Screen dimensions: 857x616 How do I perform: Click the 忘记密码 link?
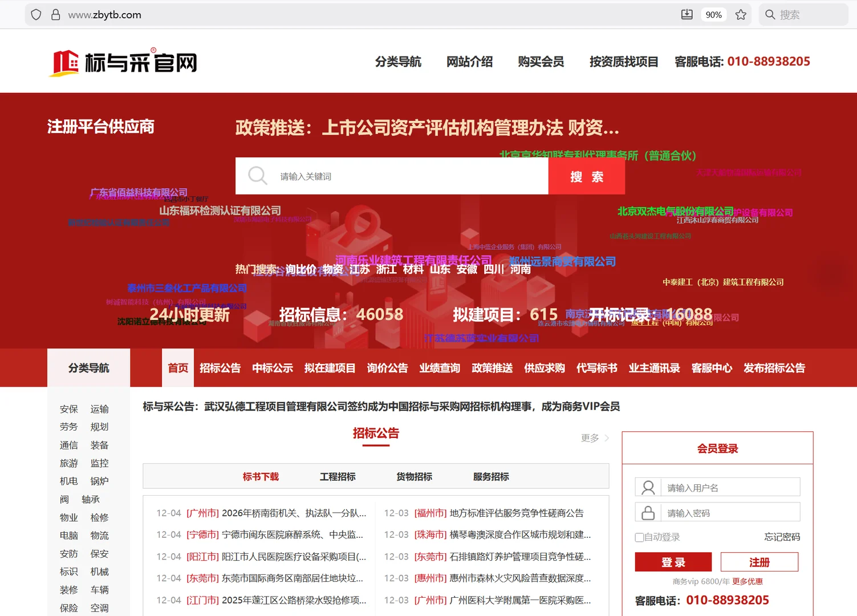click(x=782, y=537)
